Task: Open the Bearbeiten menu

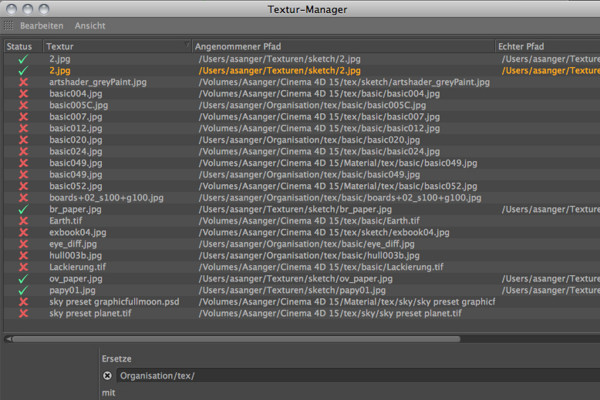Action: click(x=41, y=26)
